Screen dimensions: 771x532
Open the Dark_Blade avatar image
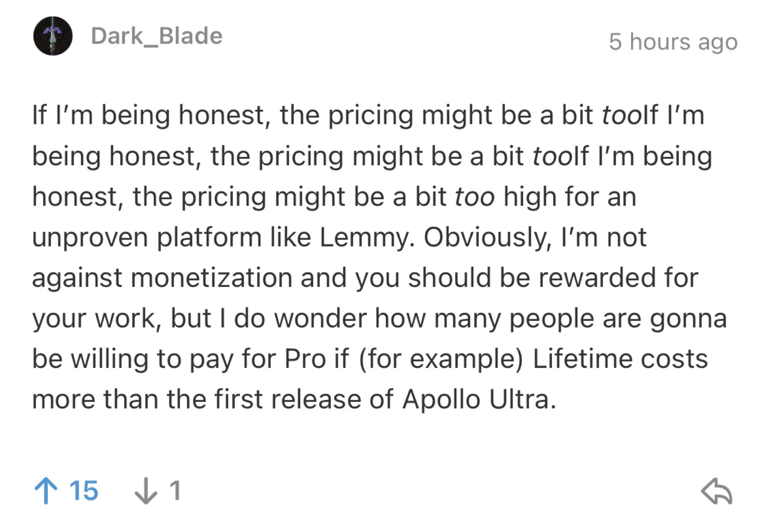tap(53, 36)
